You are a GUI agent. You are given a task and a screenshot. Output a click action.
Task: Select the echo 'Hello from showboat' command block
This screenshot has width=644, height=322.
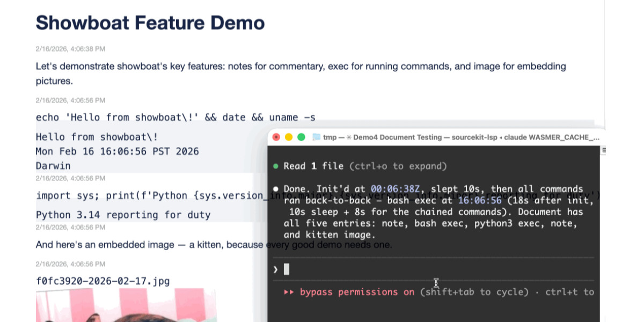tap(174, 117)
